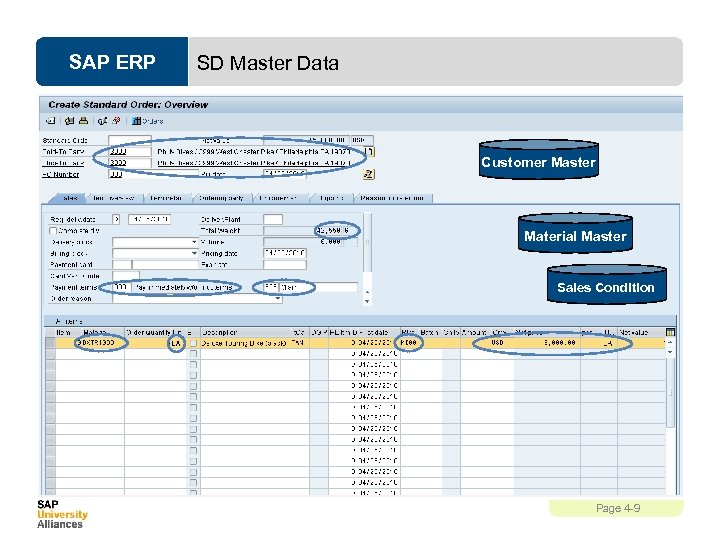Screen dimensions: 720x540
Task: Click the Incoterms location field beside FOB
Action: (x=318, y=287)
